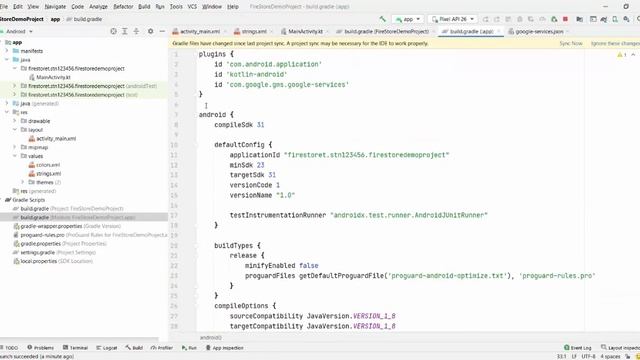The image size is (640, 360).
Task: Expand the drawable folder
Action: click(x=14, y=121)
